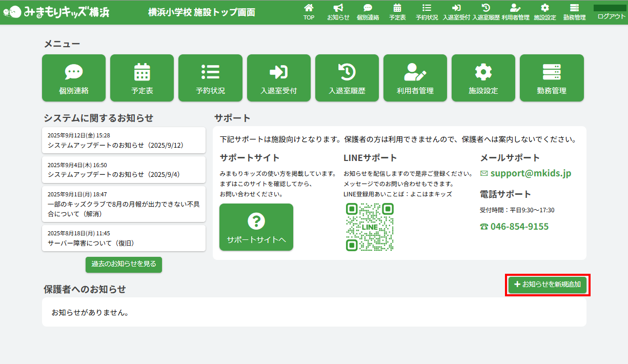Open the 利用者管理 user edit tile
This screenshot has width=628, height=364.
click(x=415, y=78)
